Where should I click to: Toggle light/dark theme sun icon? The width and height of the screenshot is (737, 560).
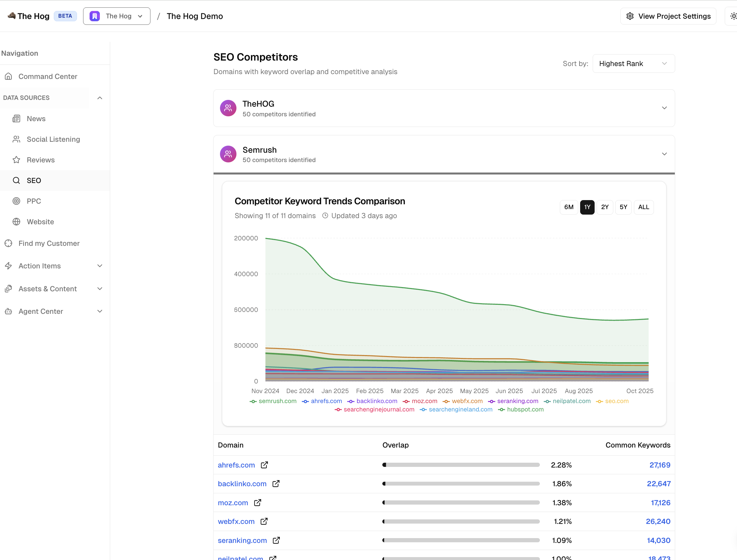(x=733, y=16)
